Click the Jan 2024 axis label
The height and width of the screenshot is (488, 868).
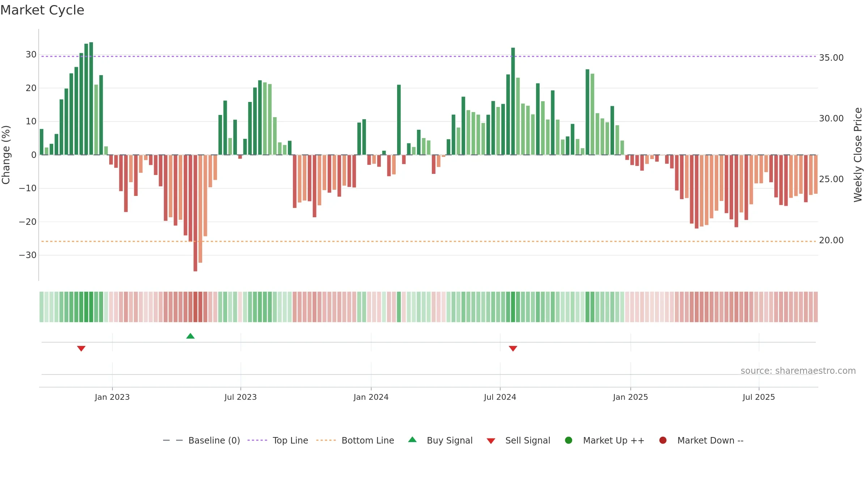[x=371, y=397]
